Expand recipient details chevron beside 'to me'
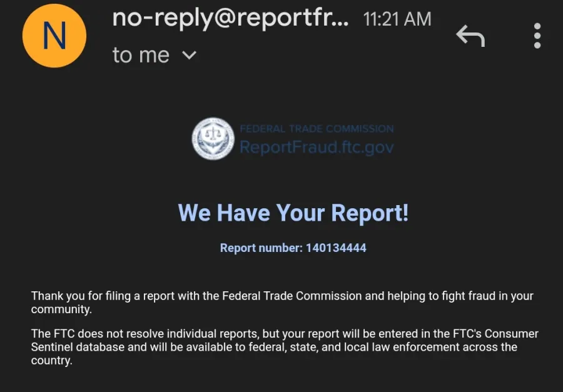The image size is (563, 392). pos(189,55)
